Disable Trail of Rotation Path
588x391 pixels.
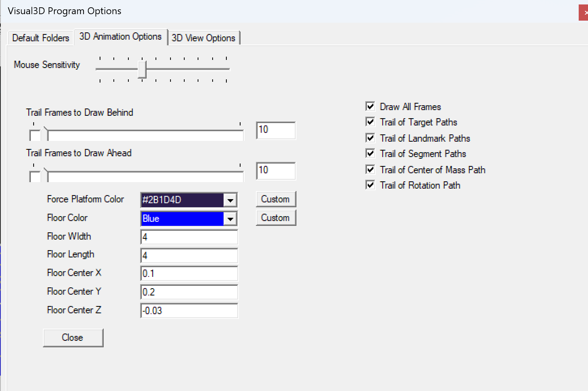coord(370,185)
